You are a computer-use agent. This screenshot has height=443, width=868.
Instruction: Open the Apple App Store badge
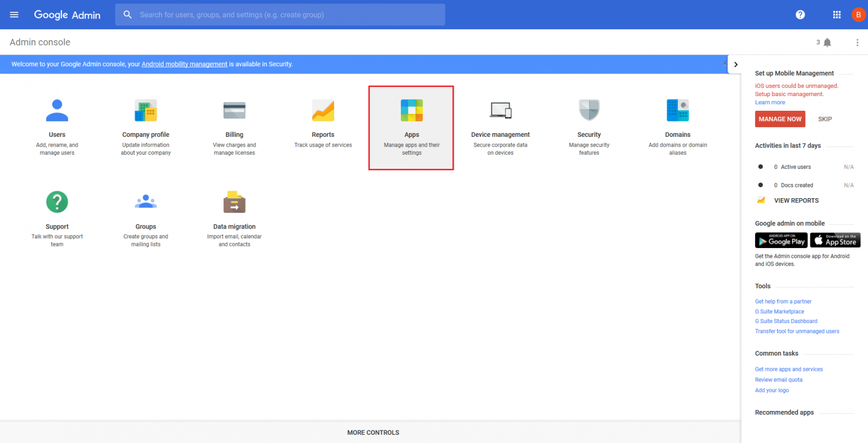point(835,240)
